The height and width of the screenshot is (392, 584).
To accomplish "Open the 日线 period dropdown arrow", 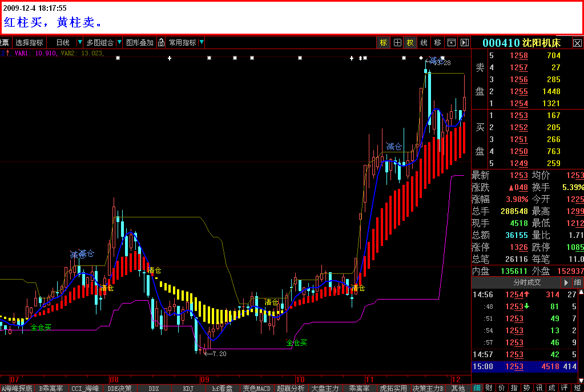I will coord(79,42).
